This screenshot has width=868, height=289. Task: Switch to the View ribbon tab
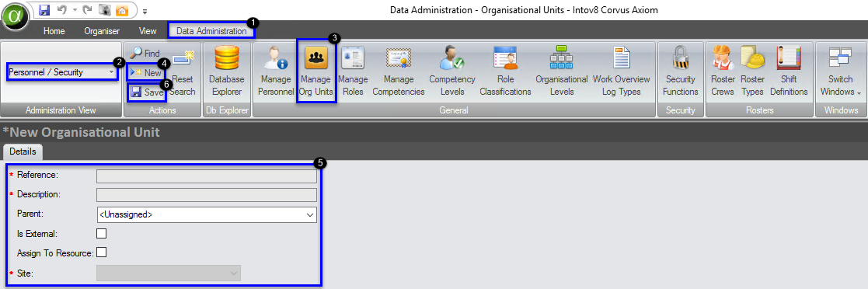click(148, 31)
